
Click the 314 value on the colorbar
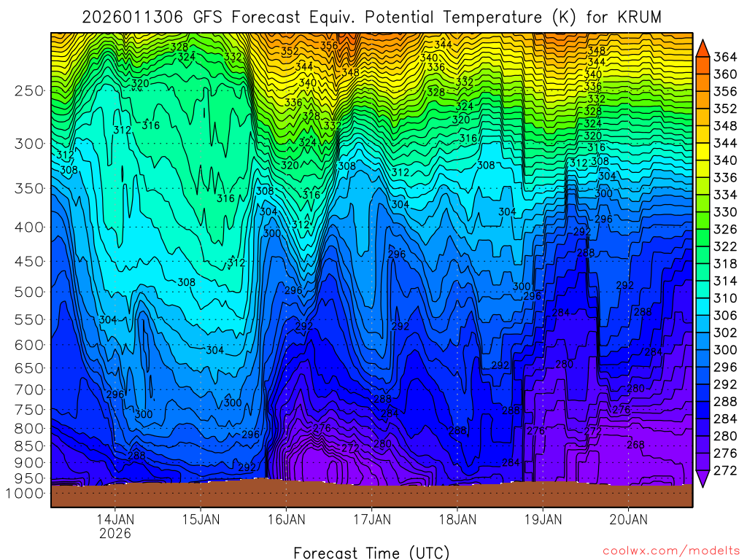pos(725,281)
